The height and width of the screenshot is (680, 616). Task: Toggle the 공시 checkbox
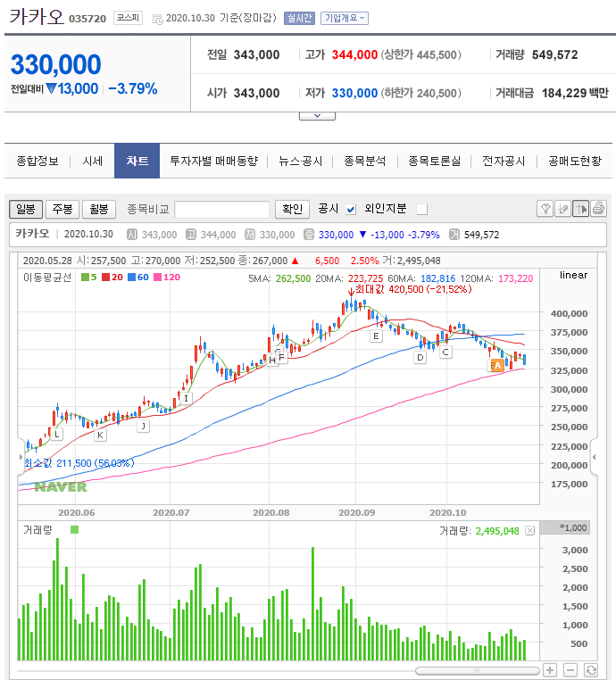click(351, 210)
